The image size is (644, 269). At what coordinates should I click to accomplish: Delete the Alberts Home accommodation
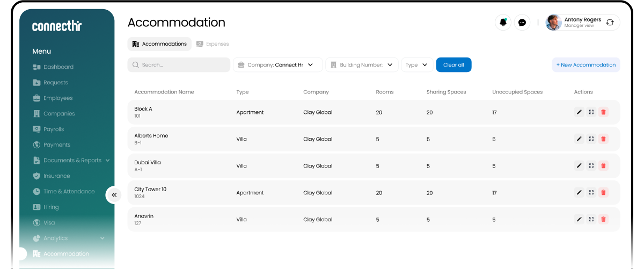[603, 139]
